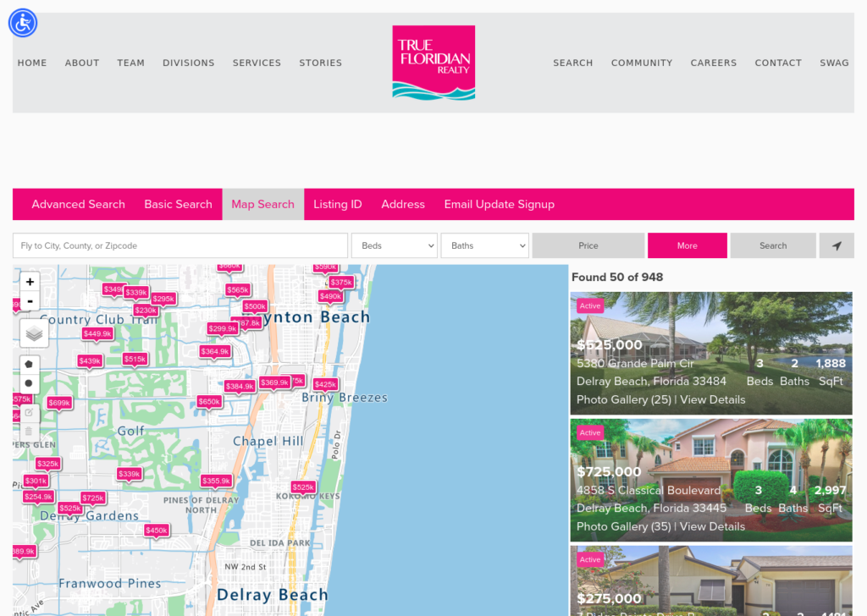Click the $369.9k map marker
Viewport: 867px width, 616px height.
tap(275, 382)
